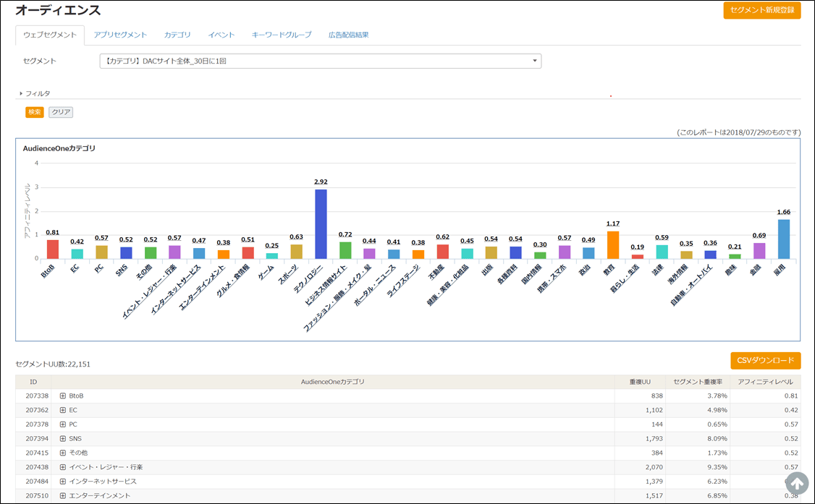Expand the フィルタ disclosure triangle
The image size is (815, 504).
click(x=22, y=93)
